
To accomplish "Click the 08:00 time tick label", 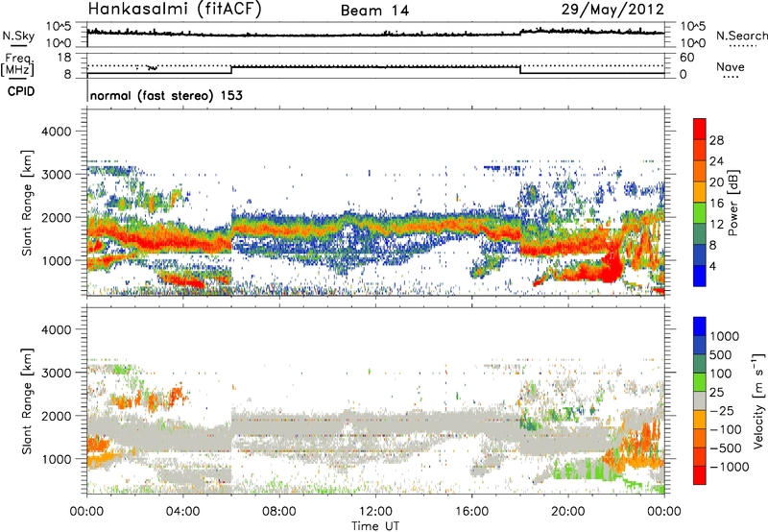I will click(279, 512).
